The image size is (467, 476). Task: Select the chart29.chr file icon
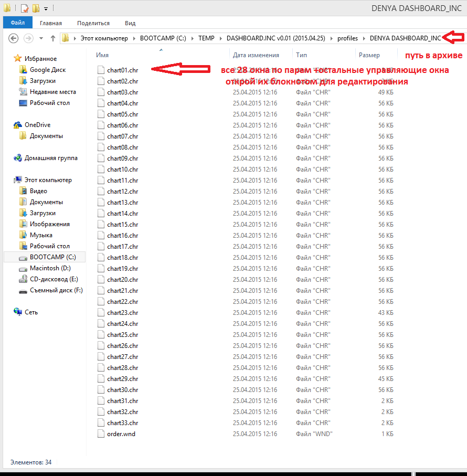point(101,378)
